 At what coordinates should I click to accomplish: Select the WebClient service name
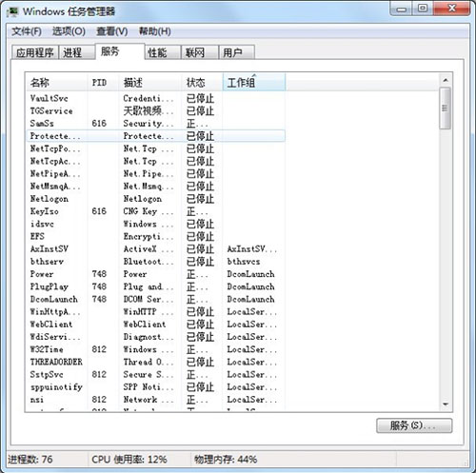tap(51, 325)
